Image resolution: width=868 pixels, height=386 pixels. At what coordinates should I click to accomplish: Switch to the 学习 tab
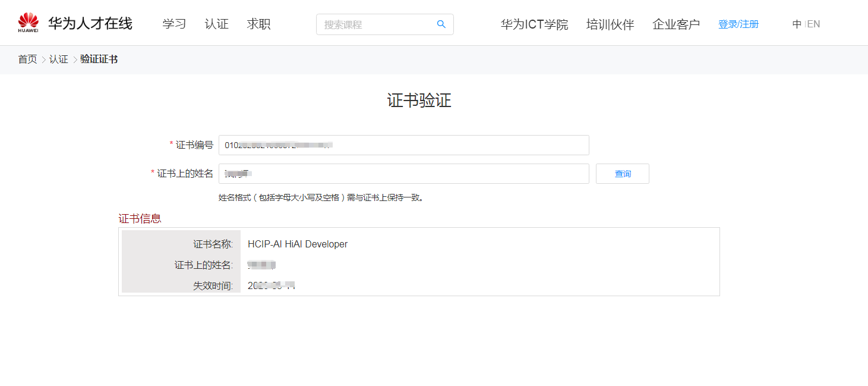click(173, 24)
